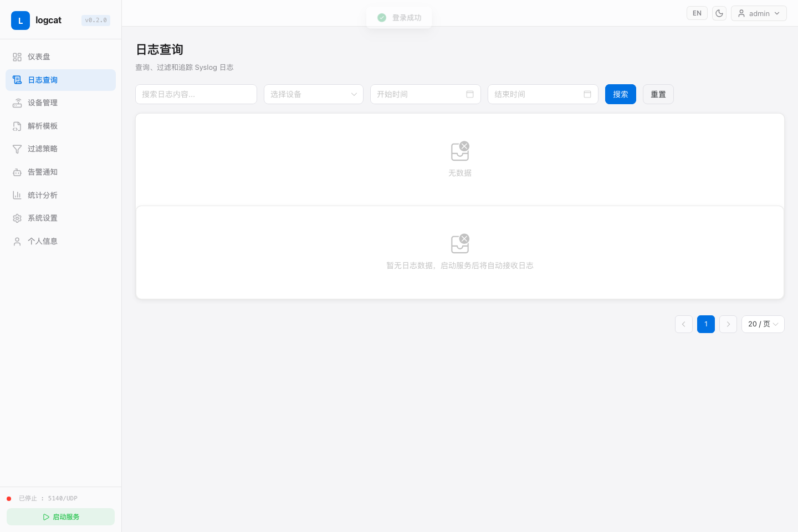
Task: Click the logcat brand name text
Action: coord(49,21)
